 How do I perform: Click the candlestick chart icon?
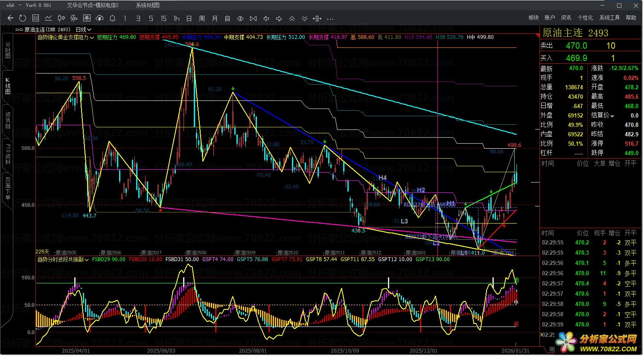coord(61,18)
